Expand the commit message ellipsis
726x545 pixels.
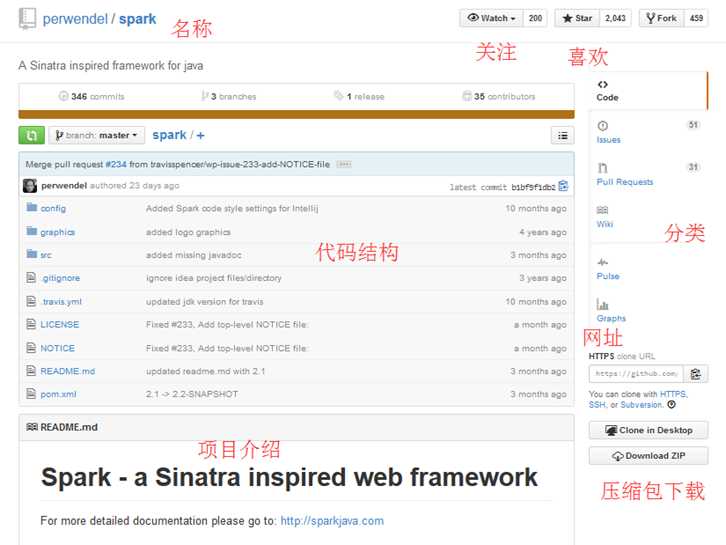[344, 164]
